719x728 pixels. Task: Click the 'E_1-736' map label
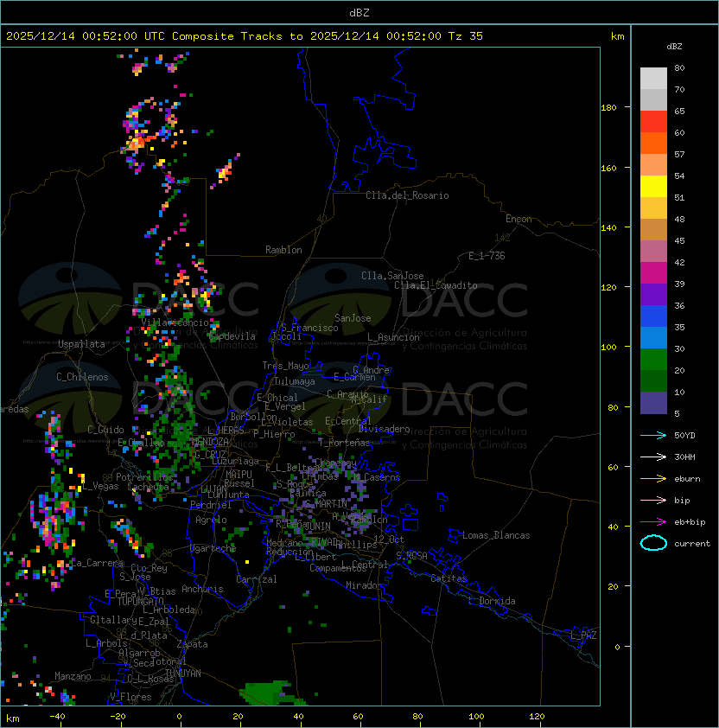pos(487,256)
